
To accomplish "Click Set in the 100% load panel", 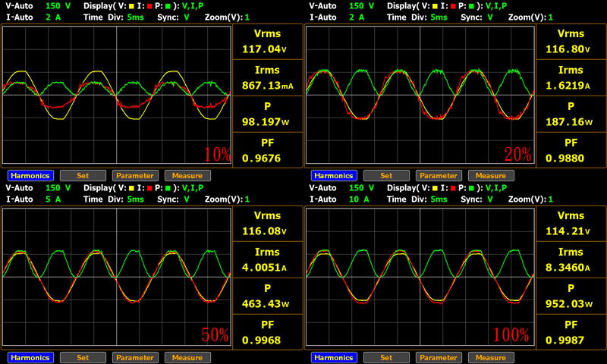I will pos(386,357).
